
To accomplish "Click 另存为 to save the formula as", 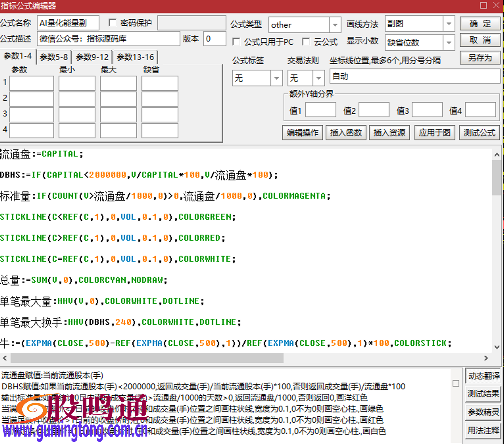I will pos(480,58).
